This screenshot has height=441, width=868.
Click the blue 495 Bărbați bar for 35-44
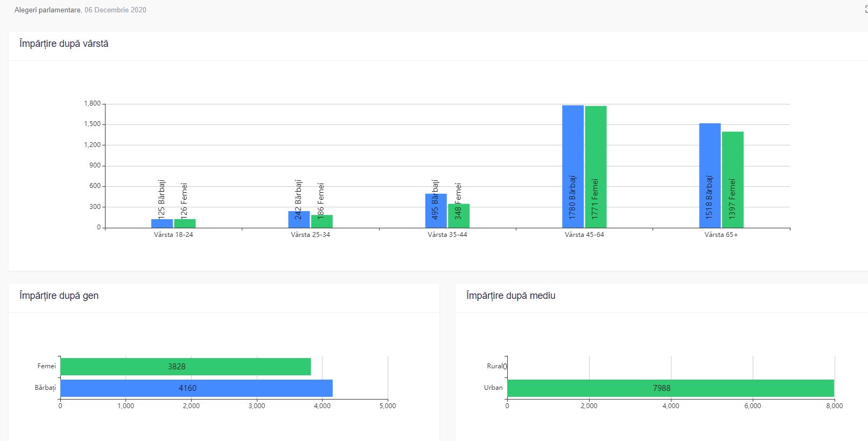[436, 211]
